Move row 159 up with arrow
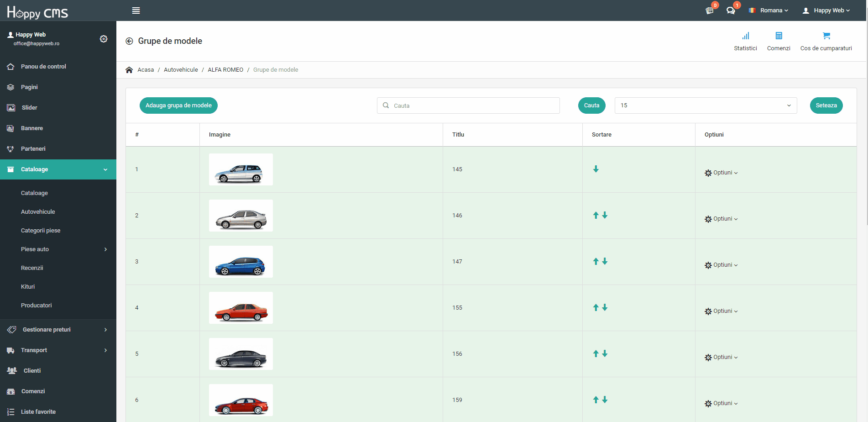The width and height of the screenshot is (868, 422). (x=596, y=400)
